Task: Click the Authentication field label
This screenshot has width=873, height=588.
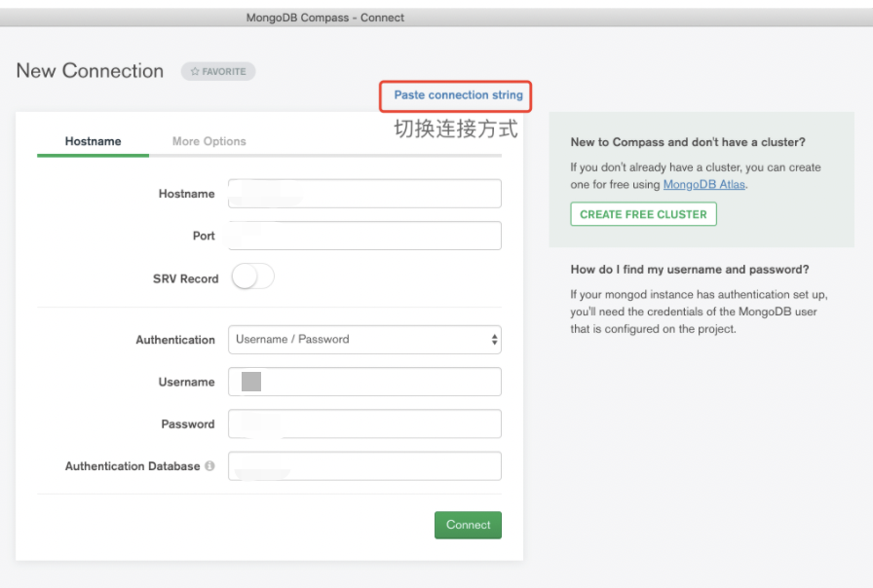Action: [174, 340]
